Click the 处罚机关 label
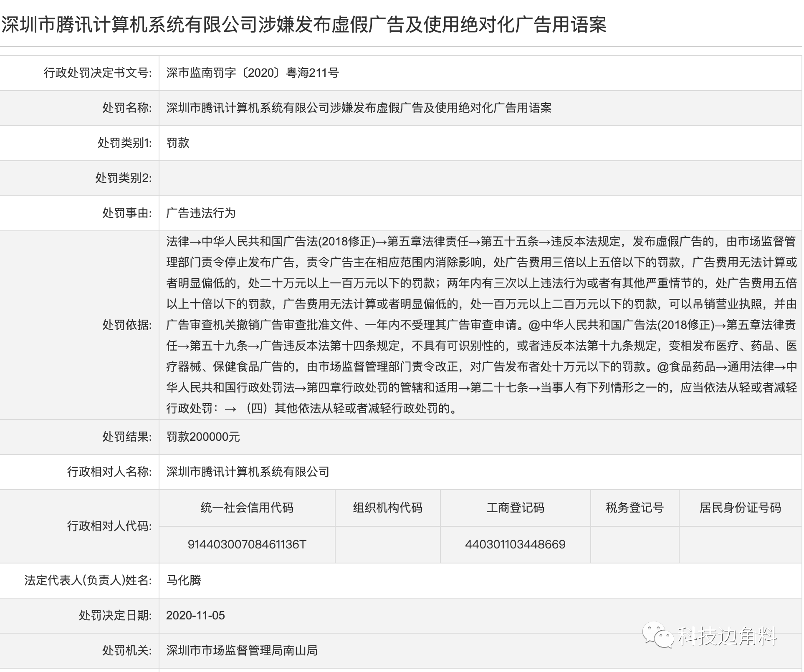 [127, 651]
